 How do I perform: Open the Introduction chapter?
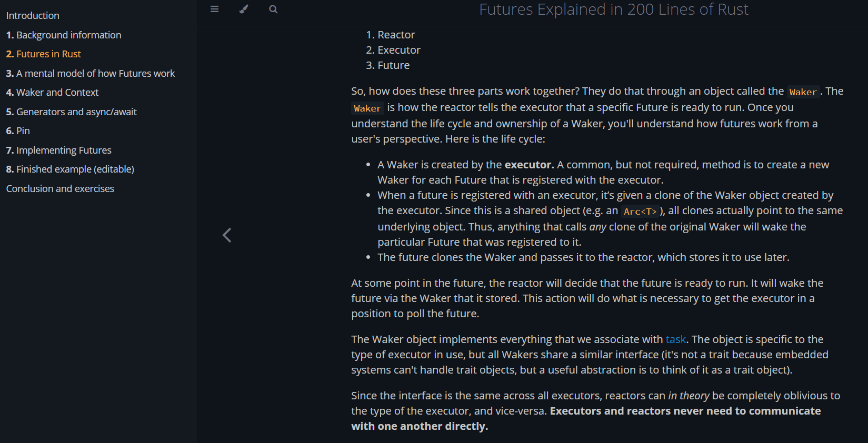tap(33, 16)
